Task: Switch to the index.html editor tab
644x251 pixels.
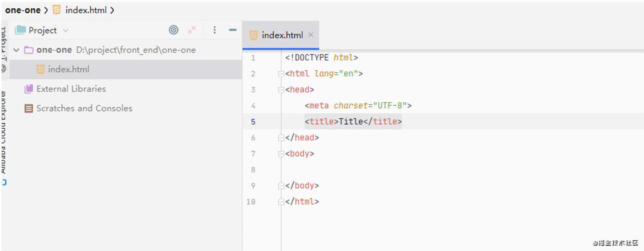Action: [281, 35]
